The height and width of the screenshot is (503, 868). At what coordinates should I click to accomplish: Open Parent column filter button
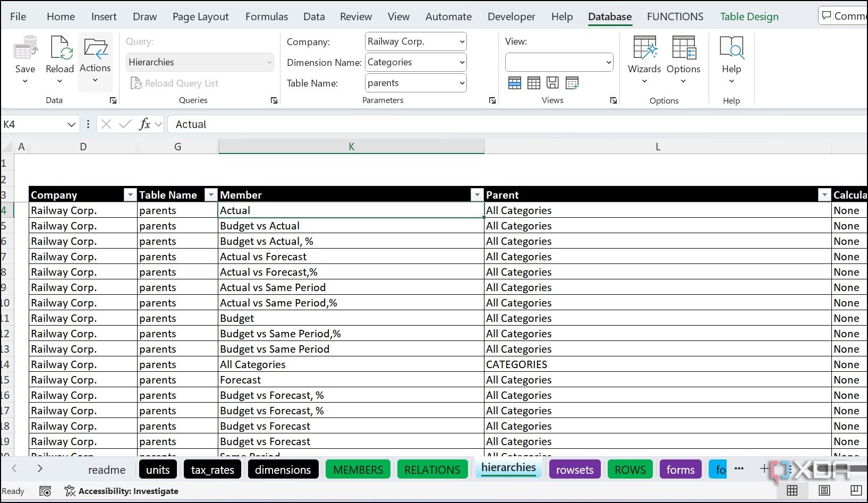point(824,195)
